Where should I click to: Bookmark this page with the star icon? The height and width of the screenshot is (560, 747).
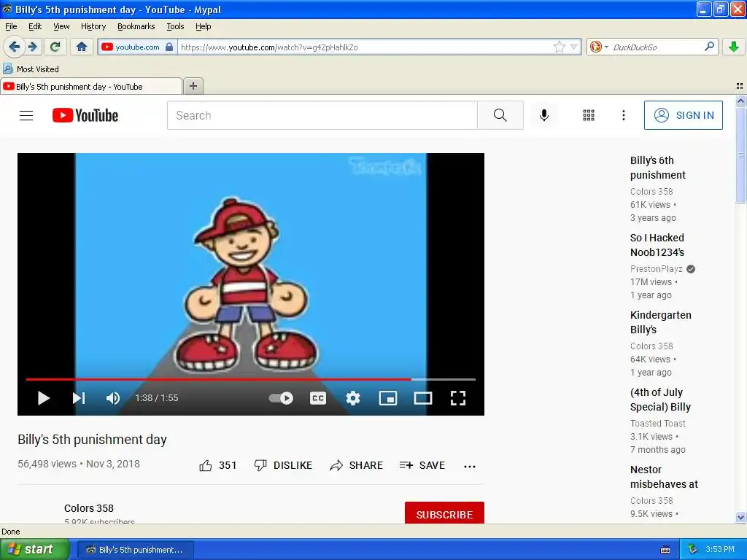(x=559, y=47)
